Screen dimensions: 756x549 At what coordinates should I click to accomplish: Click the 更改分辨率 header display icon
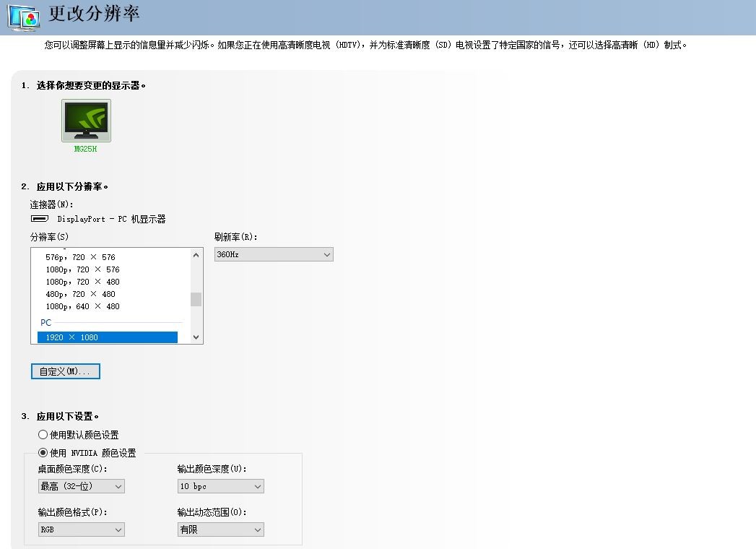tap(20, 15)
